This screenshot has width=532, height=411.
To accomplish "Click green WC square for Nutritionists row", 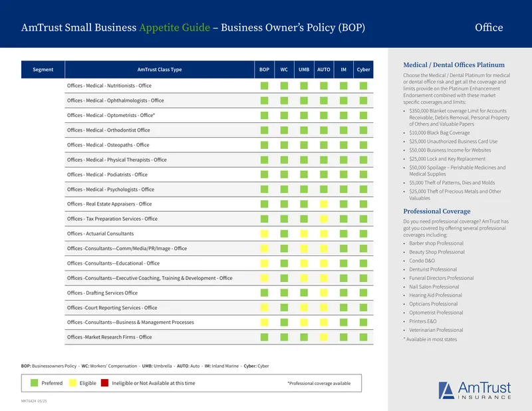I will (x=284, y=86).
